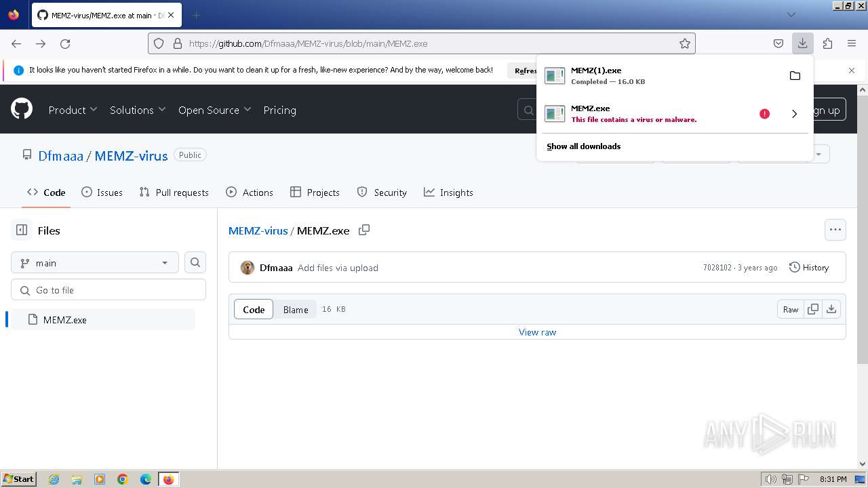This screenshot has width=868, height=488.
Task: Bookmark this page with the star icon
Action: point(685,43)
